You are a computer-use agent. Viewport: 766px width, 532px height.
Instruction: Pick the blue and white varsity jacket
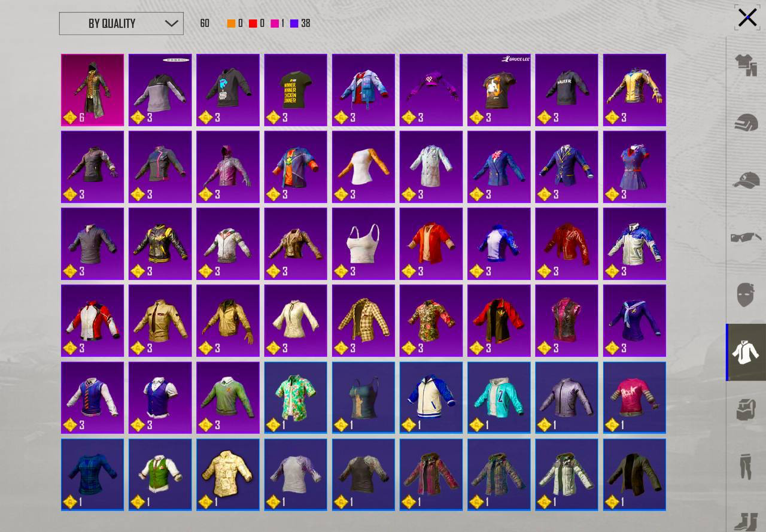coord(431,397)
